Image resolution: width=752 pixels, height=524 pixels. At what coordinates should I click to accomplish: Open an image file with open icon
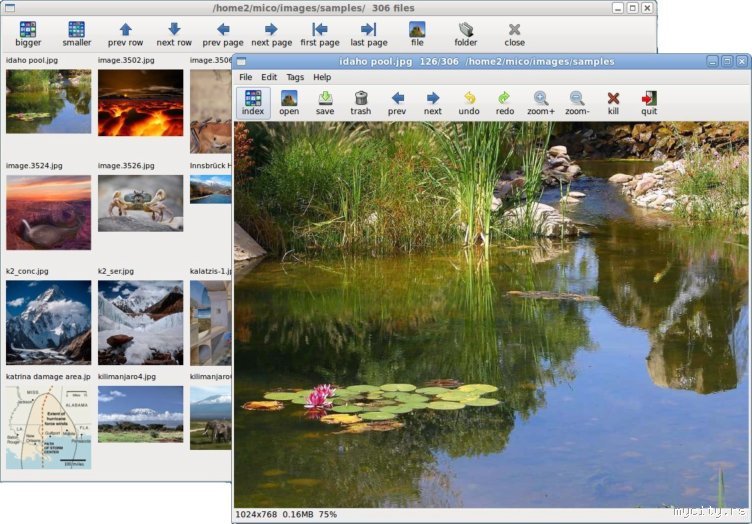[x=289, y=102]
